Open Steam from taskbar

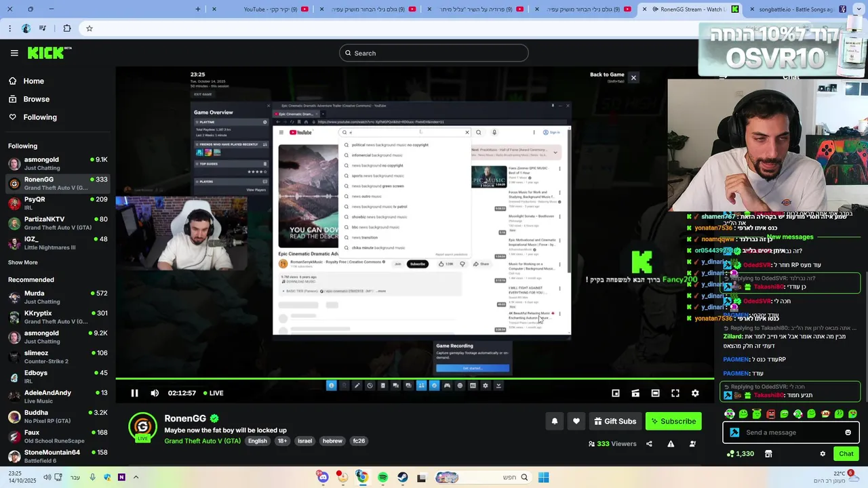click(402, 477)
